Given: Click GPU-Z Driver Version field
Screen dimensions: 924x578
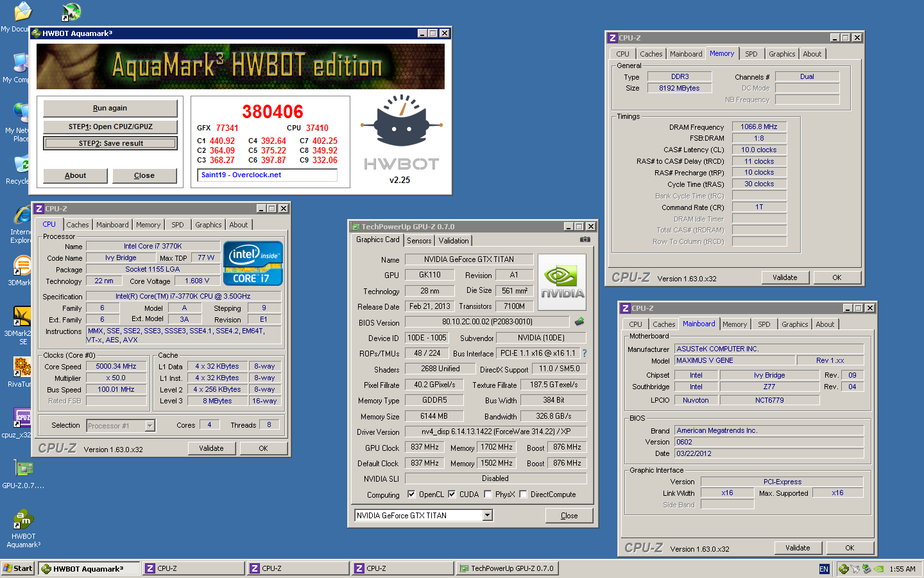Looking at the screenshot, I should click(x=495, y=432).
